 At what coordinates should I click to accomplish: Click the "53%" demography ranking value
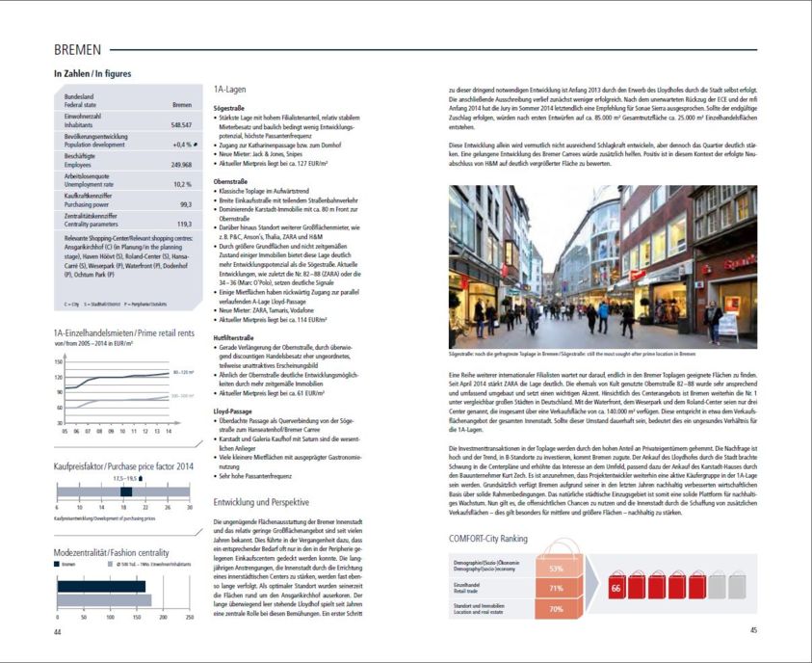click(556, 569)
